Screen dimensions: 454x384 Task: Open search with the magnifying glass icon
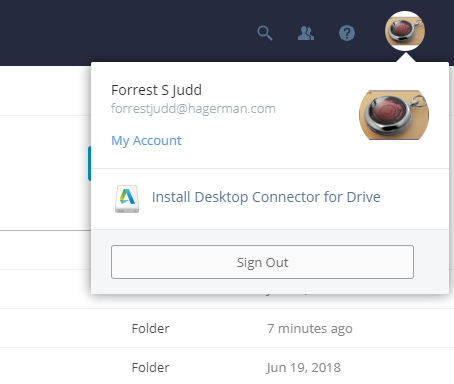[x=265, y=33]
